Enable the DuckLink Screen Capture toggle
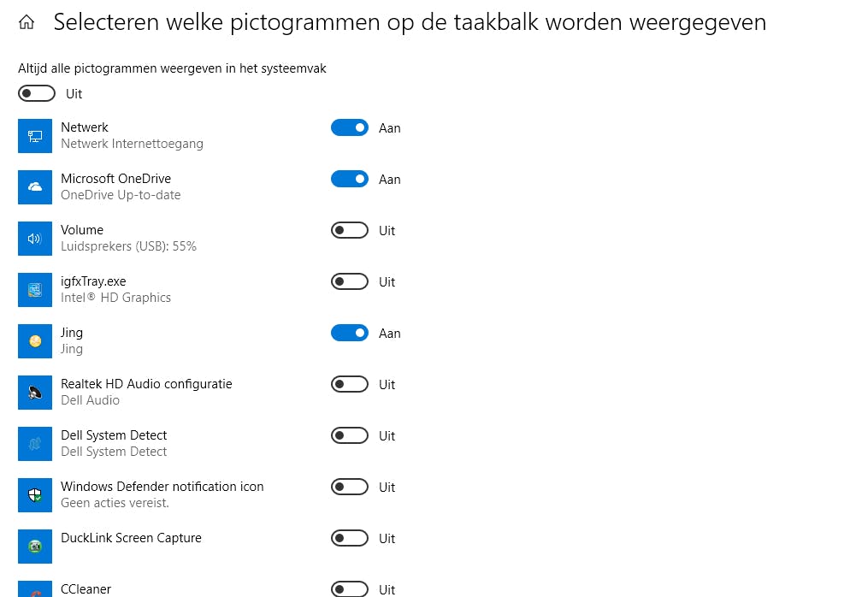 (x=350, y=539)
